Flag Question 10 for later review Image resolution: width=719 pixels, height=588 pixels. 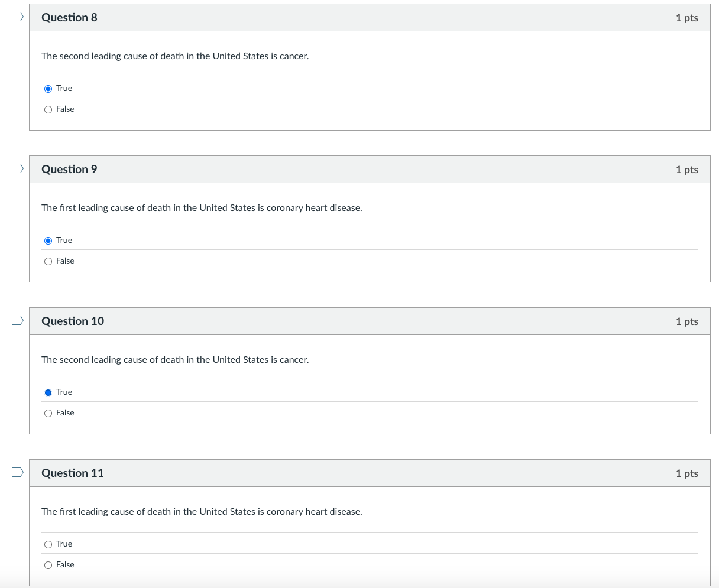pyautogui.click(x=17, y=321)
